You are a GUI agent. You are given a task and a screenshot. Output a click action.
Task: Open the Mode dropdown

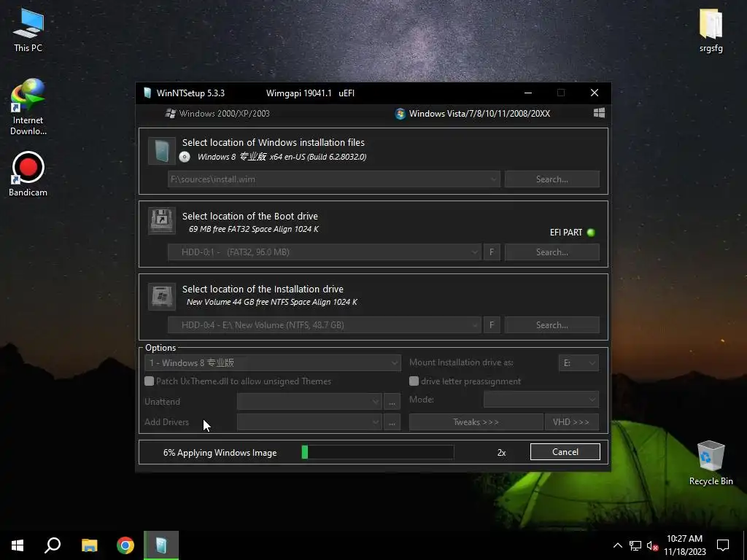click(541, 399)
